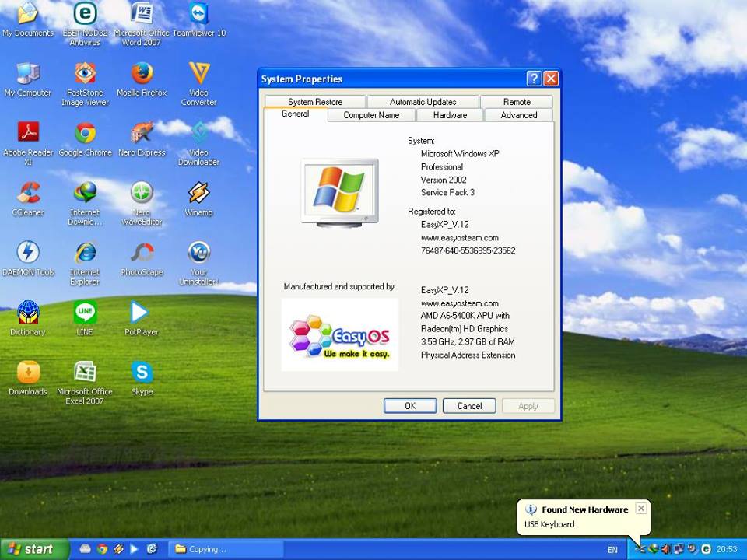Open the Nero Express shortcut
Image resolution: width=747 pixels, height=560 pixels.
click(142, 138)
